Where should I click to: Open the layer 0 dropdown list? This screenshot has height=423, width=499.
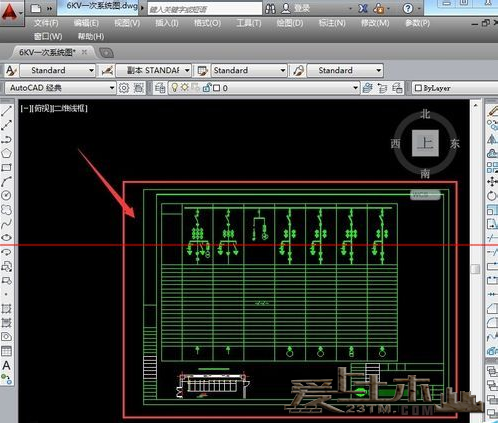coord(355,88)
